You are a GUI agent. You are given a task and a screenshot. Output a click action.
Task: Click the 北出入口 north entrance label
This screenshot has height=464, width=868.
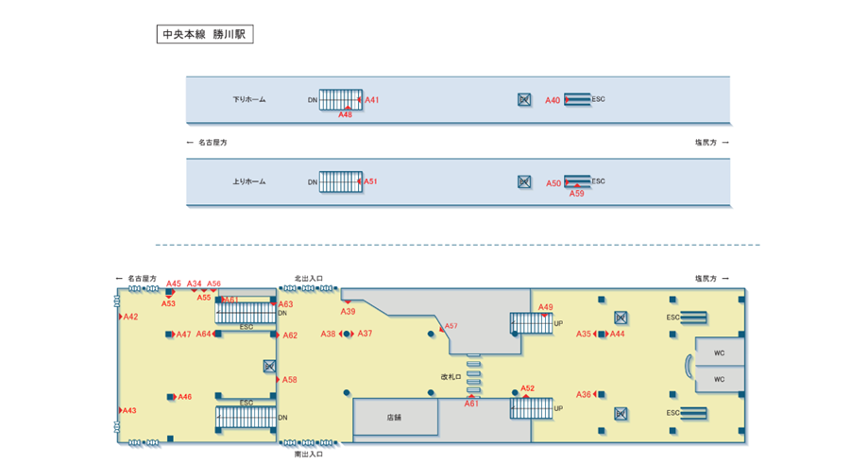coord(308,279)
